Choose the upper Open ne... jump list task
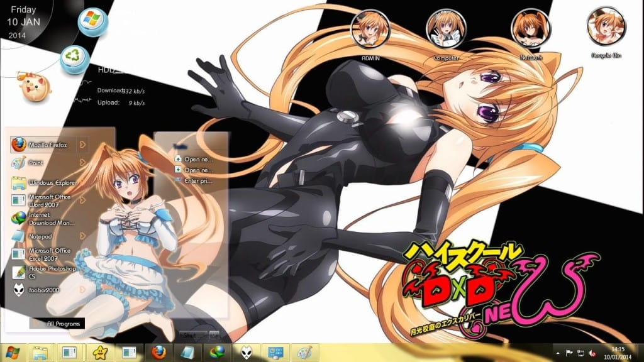 coord(194,159)
